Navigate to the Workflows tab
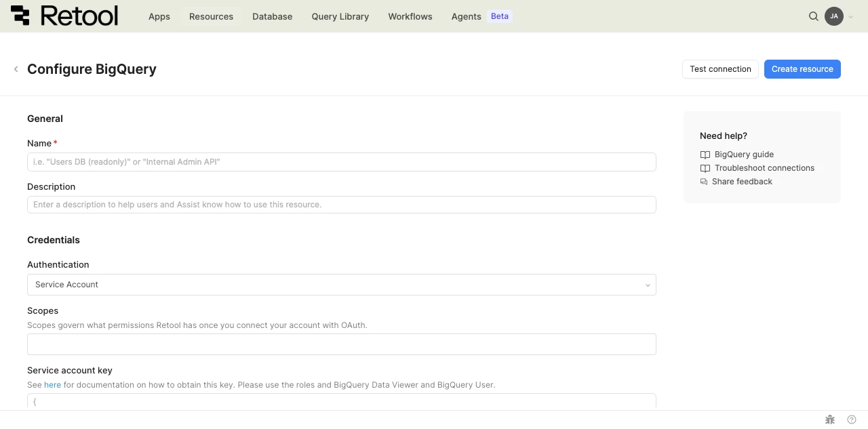Screen dimensions: 868x429 pyautogui.click(x=410, y=16)
